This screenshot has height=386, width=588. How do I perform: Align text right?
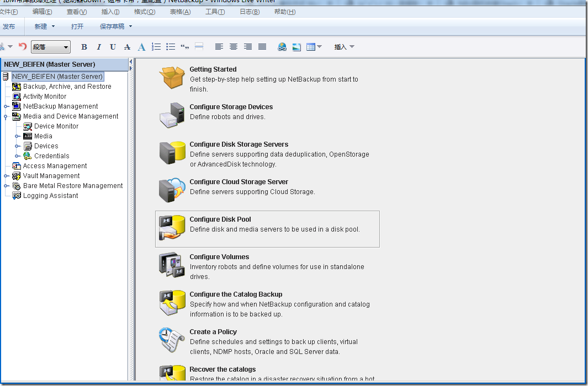click(248, 47)
